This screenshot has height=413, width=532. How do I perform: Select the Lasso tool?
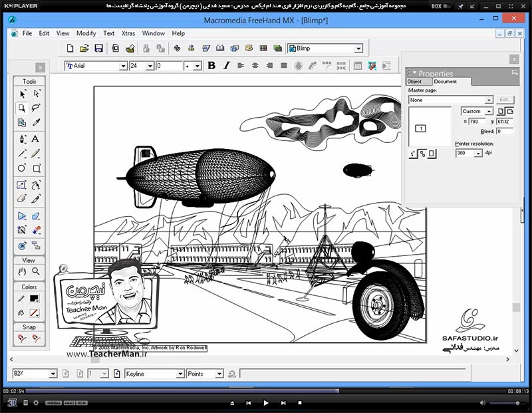(36, 108)
